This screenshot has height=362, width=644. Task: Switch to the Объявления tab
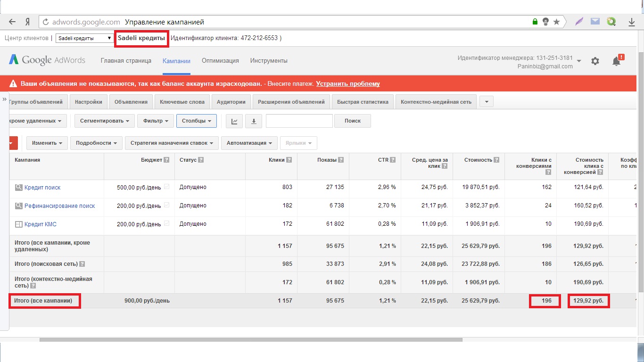point(131,102)
